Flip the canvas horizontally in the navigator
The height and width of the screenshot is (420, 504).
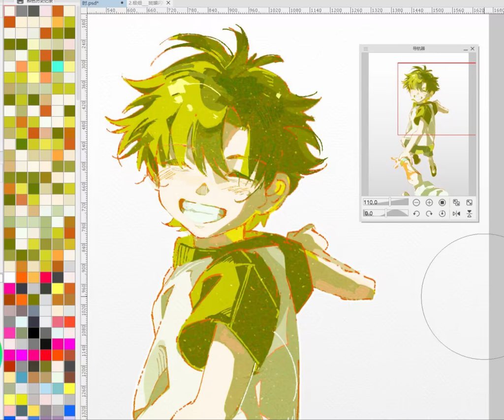[456, 214]
